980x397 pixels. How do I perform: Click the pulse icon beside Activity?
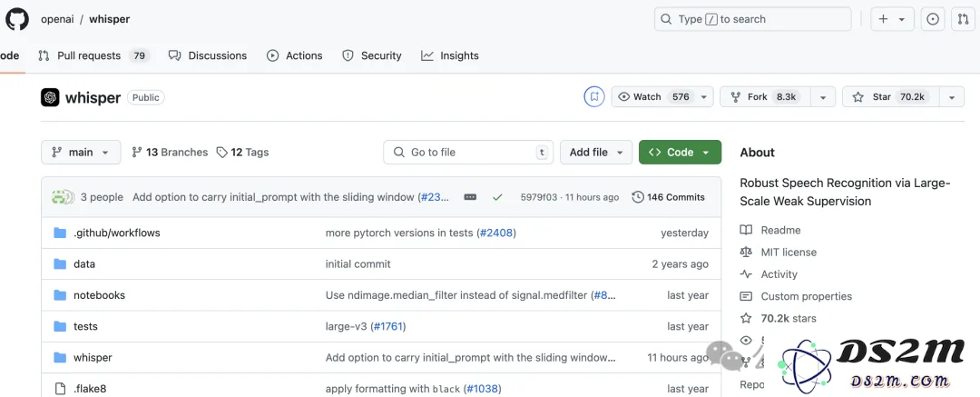click(746, 274)
